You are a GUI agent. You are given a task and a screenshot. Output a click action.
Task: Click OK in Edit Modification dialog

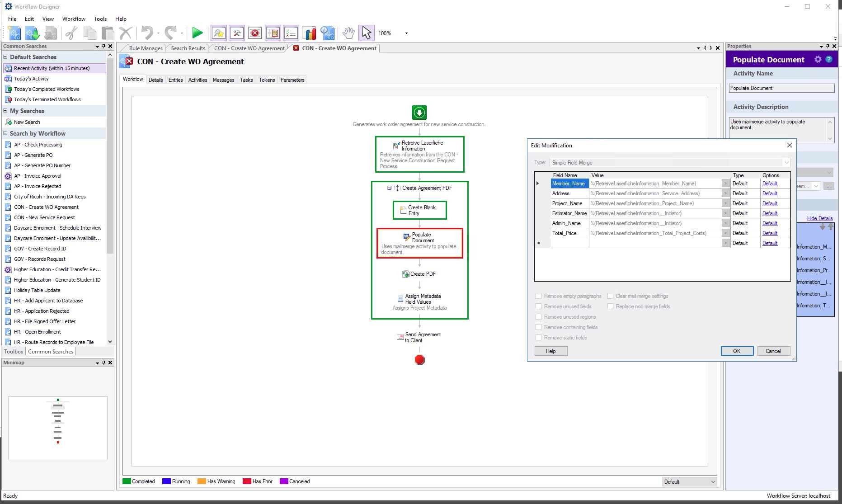click(737, 351)
